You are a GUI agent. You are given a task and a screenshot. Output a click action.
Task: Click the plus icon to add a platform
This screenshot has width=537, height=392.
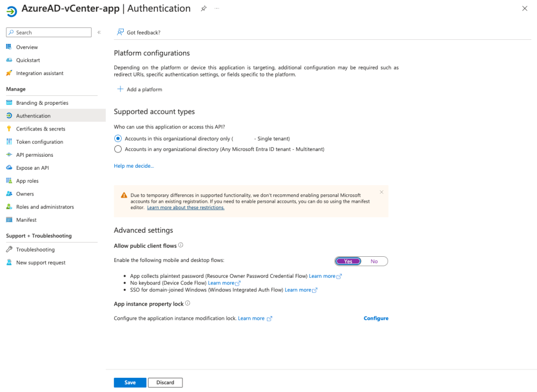[x=120, y=89]
